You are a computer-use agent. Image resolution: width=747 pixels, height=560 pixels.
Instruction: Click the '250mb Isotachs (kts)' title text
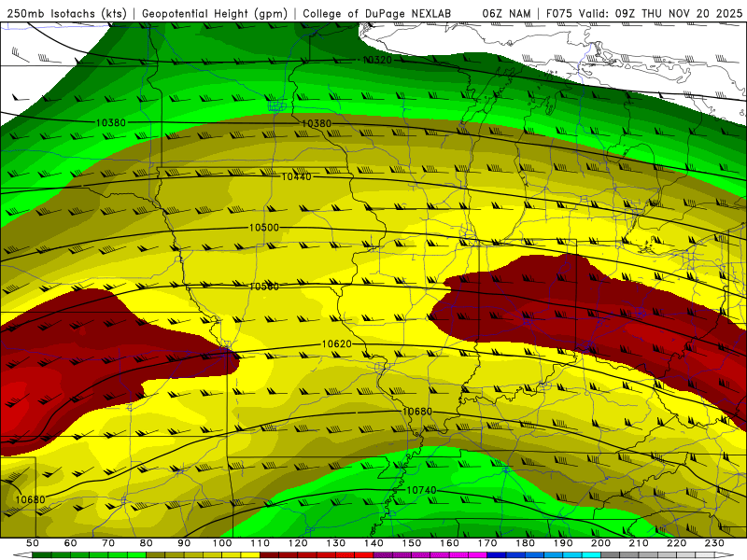pyautogui.click(x=67, y=14)
